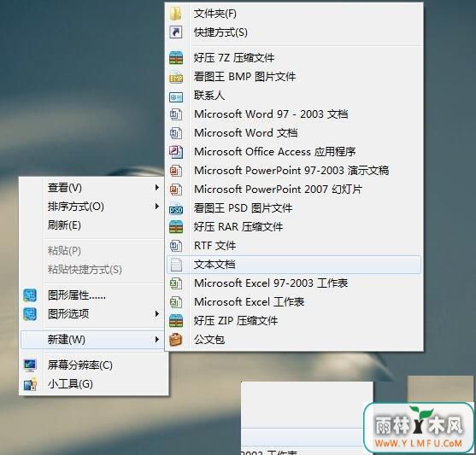Screen dimensions: 476x455
Task: Open 查看(V) in the desktop menu
Action: pos(65,188)
